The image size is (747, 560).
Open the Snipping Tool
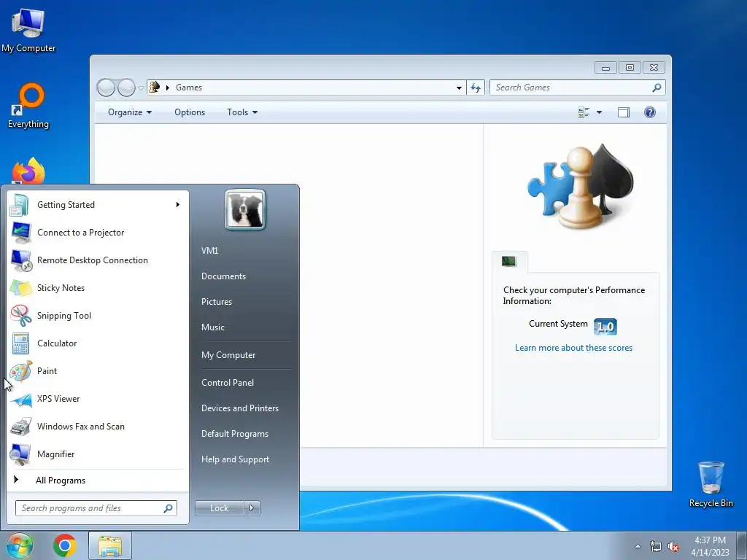click(x=98, y=315)
